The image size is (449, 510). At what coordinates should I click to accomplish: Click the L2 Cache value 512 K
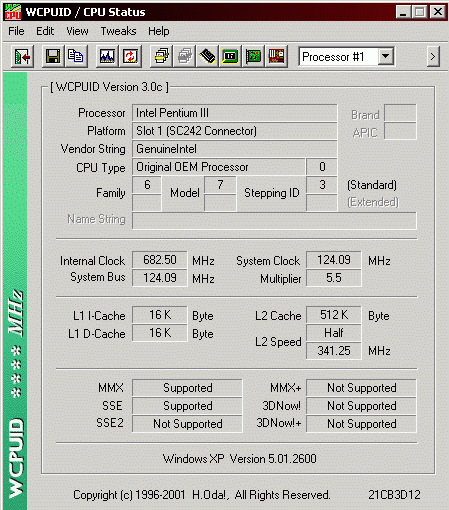334,315
